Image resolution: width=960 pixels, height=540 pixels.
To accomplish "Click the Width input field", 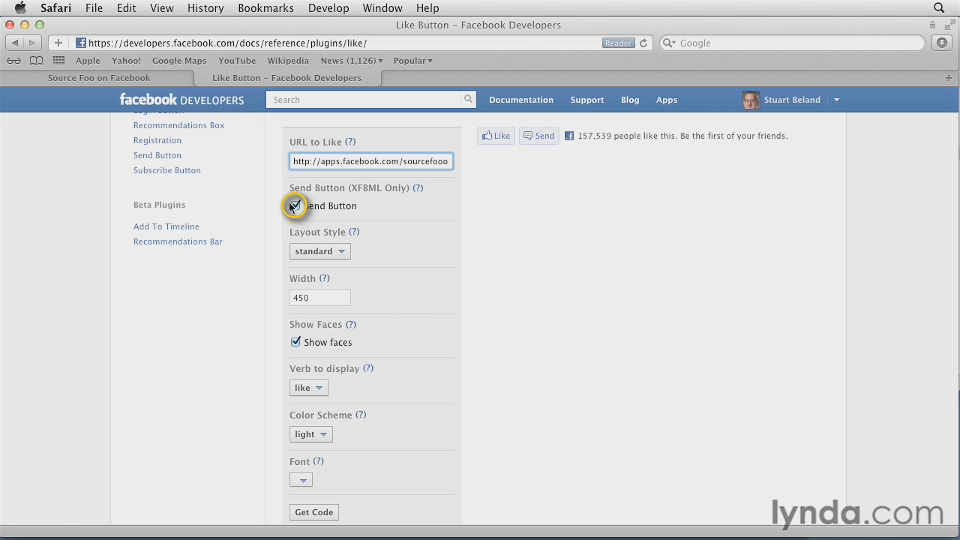I will pyautogui.click(x=320, y=298).
